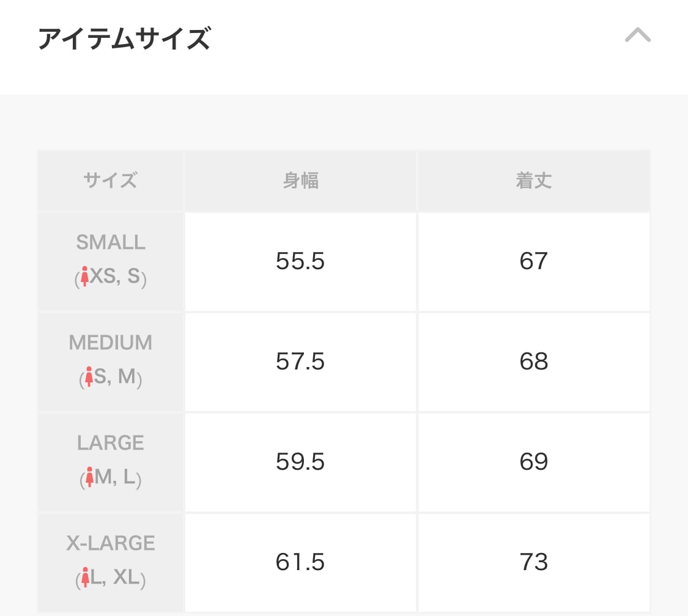Click the 59.5 body width cell
Viewport: 688px width, 616px height.
click(300, 462)
